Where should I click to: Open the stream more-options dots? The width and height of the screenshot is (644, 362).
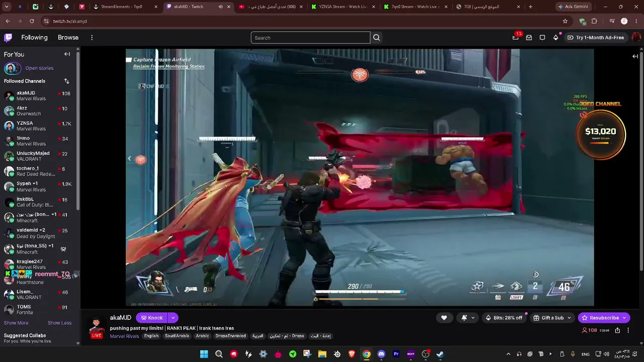coord(628,330)
